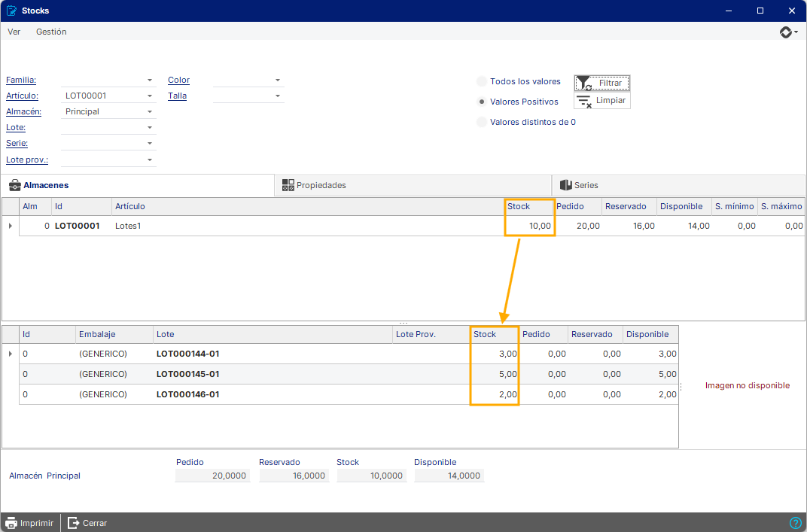
Task: Open the Ver menu
Action: coord(14,32)
